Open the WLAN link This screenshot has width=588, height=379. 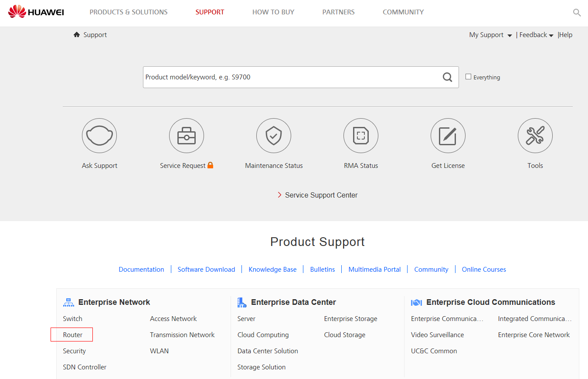click(x=159, y=351)
